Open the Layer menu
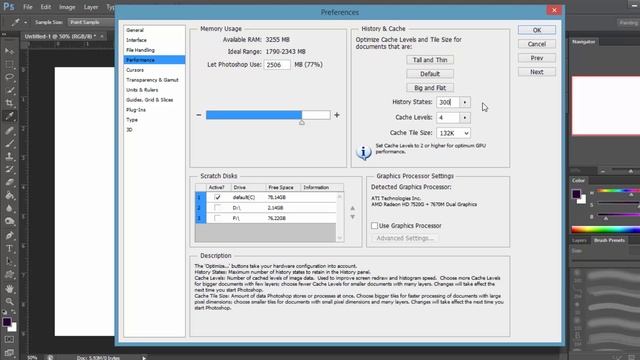640x360 pixels. click(x=91, y=7)
